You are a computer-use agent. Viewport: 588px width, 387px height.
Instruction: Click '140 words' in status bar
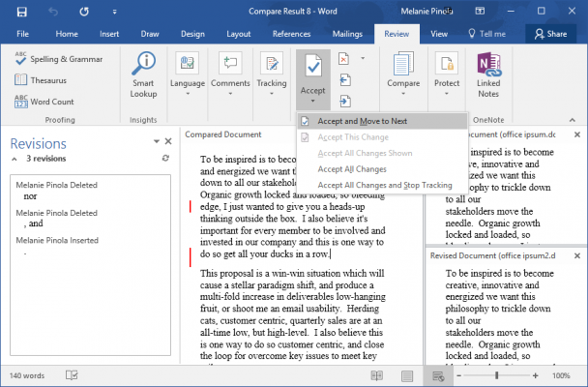click(27, 375)
